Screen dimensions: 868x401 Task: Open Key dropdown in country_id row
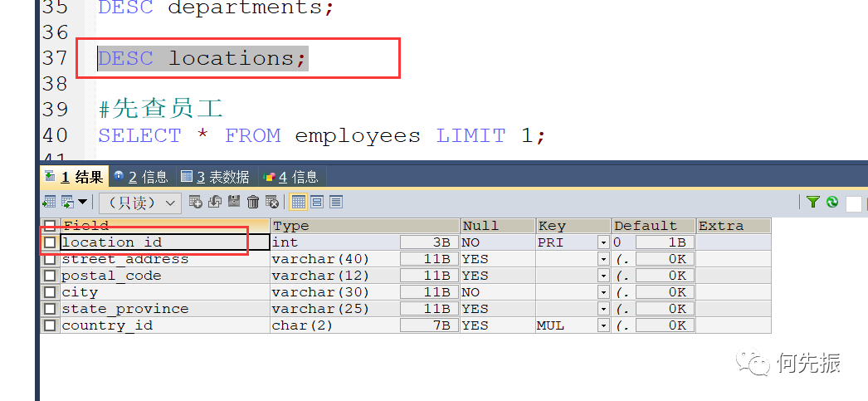[603, 325]
